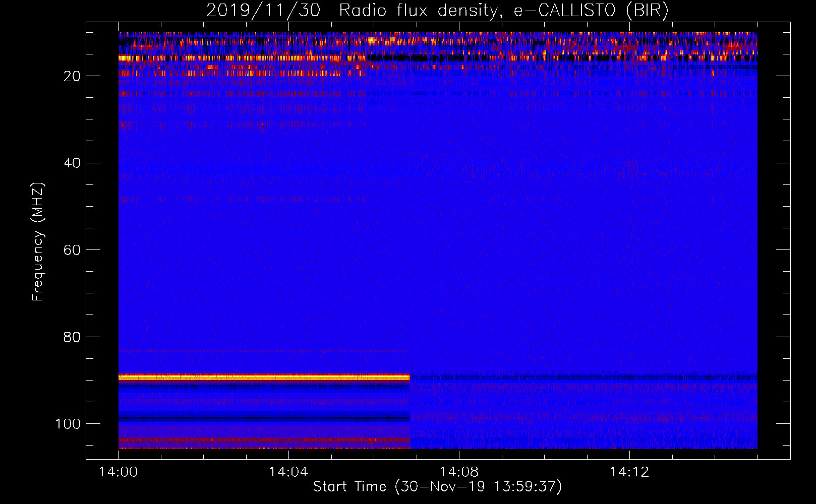The image size is (816, 504).
Task: Click the 20 frequency axis label
Action: click(72, 76)
